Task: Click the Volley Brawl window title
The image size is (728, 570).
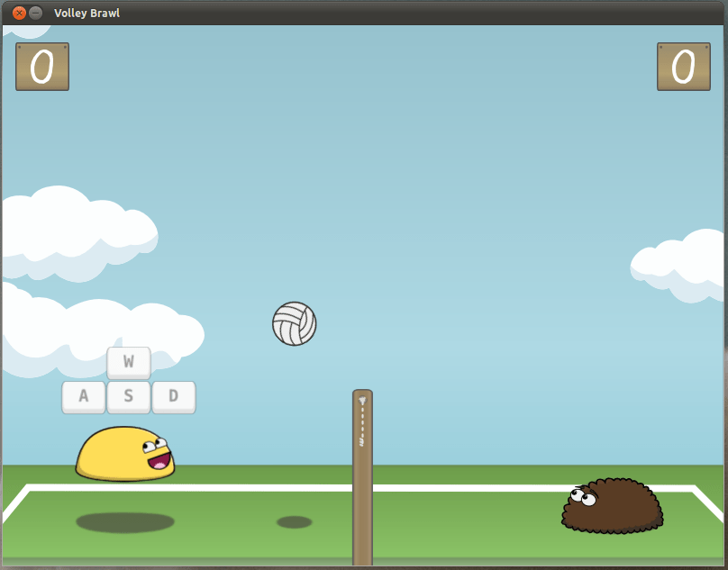Action: 86,13
